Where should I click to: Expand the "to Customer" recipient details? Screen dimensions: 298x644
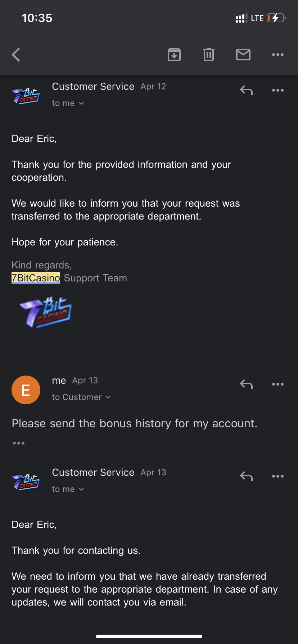click(81, 397)
